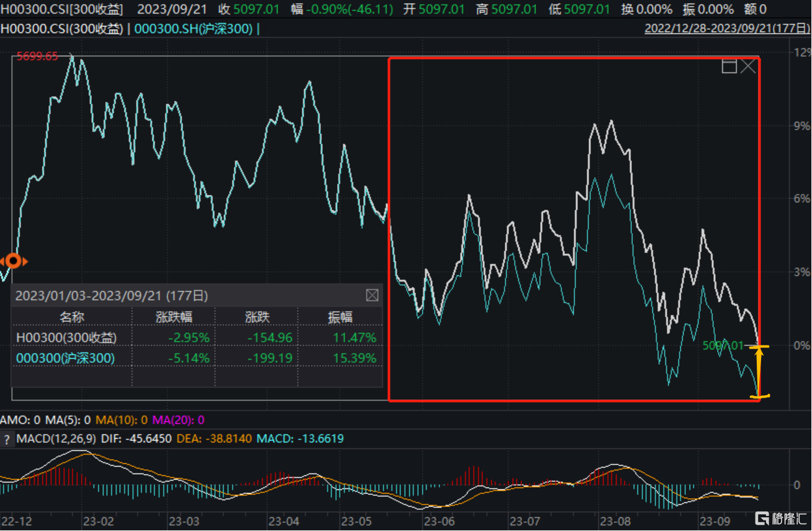Image resolution: width=812 pixels, height=531 pixels.
Task: Sort by 名称 column header
Action: (x=71, y=317)
